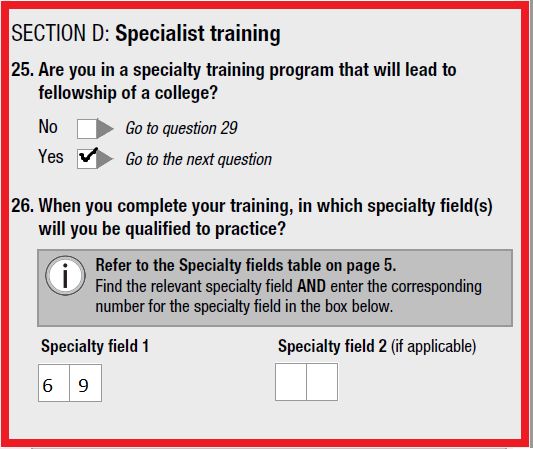Click the gray arrow beside the No checkbox
Screen dimensions: 533x449
pos(105,129)
